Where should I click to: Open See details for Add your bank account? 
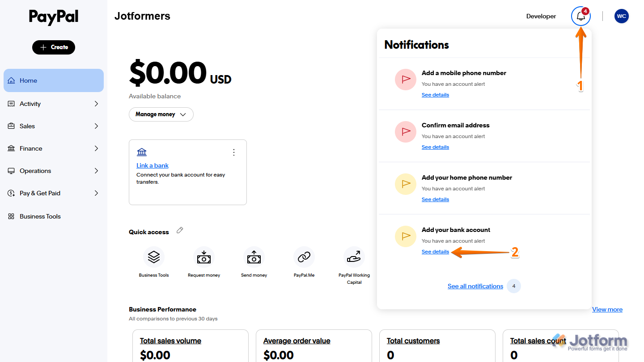435,252
